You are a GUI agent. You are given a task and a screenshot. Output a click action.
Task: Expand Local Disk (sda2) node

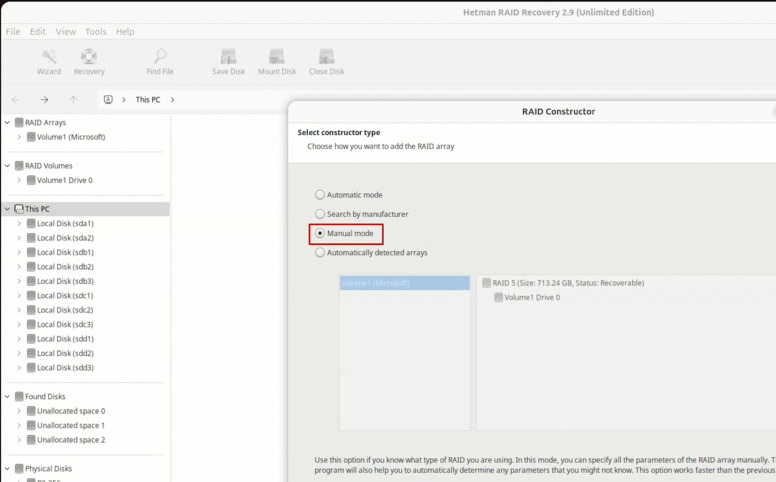tap(19, 238)
